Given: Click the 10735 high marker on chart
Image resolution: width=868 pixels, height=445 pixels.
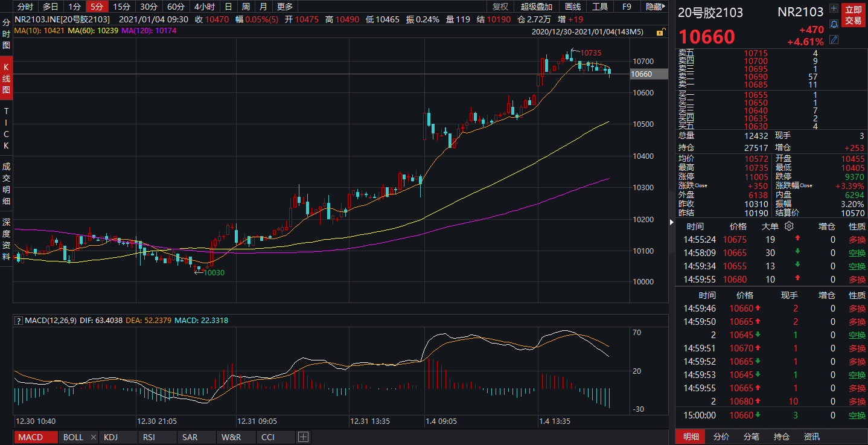Looking at the screenshot, I should pyautogui.click(x=591, y=53).
